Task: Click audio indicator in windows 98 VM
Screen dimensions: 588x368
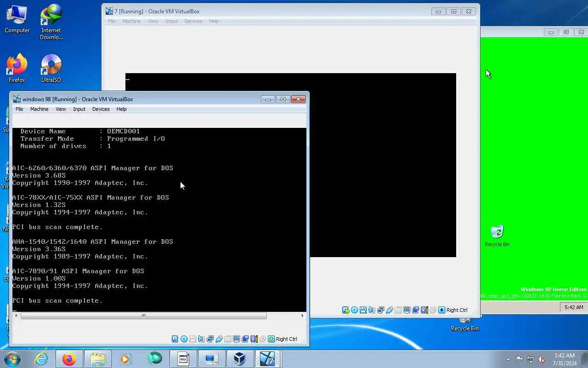Action: coord(201,339)
